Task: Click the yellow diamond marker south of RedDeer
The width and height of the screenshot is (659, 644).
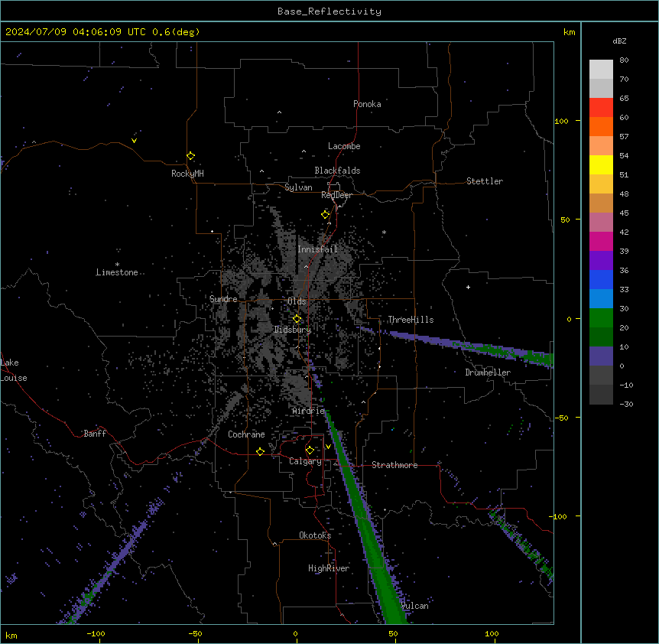Action: click(325, 215)
